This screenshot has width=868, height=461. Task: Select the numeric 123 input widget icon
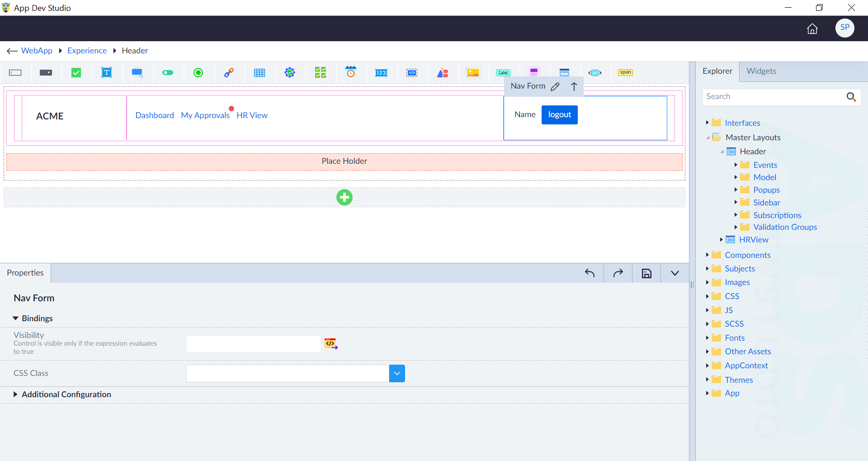tap(381, 72)
